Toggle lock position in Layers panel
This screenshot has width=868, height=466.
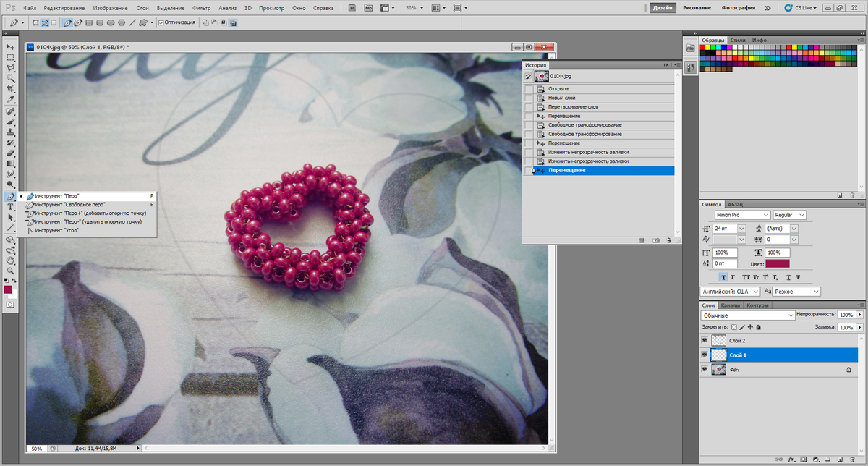pyautogui.click(x=750, y=328)
